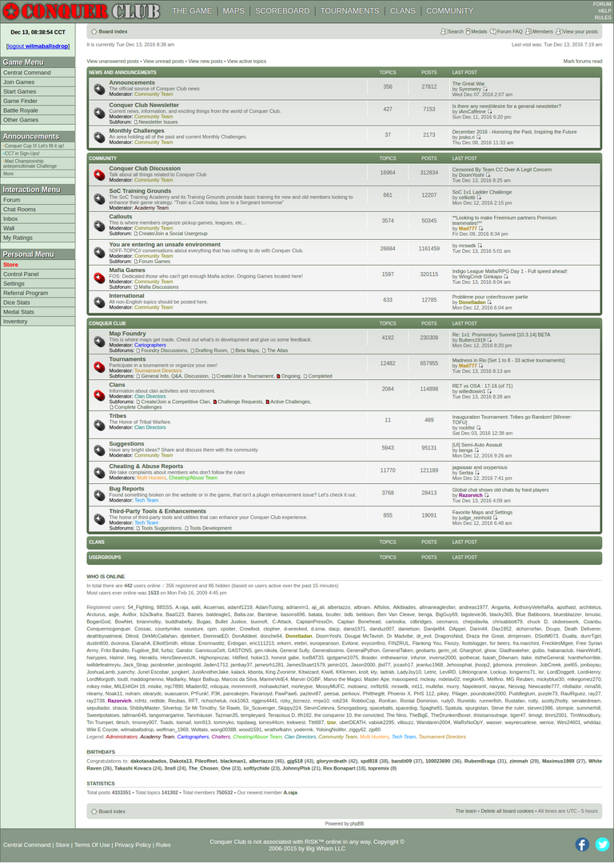Image resolution: width=614 pixels, height=868 pixels.
Task: Click the Bug Reports forum icon
Action: tap(100, 495)
